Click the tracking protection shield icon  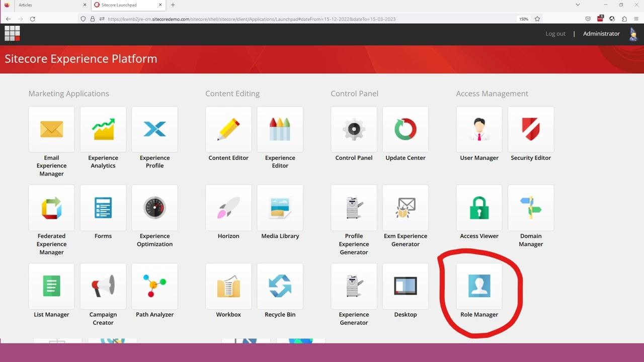pyautogui.click(x=84, y=19)
